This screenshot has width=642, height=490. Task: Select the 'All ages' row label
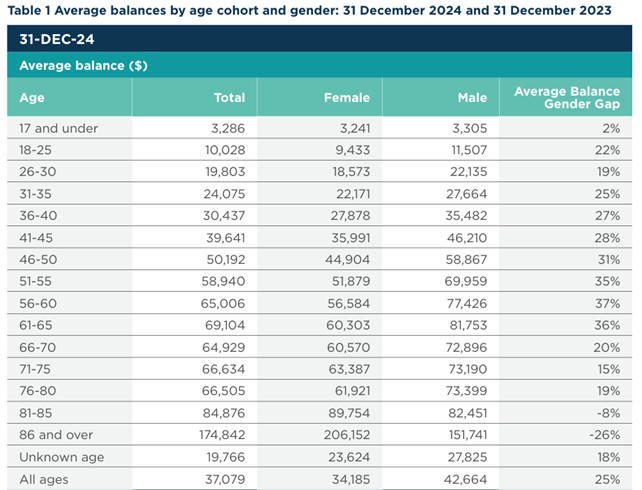44,479
